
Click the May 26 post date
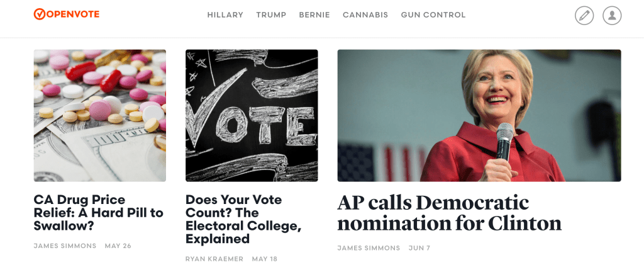click(x=118, y=246)
